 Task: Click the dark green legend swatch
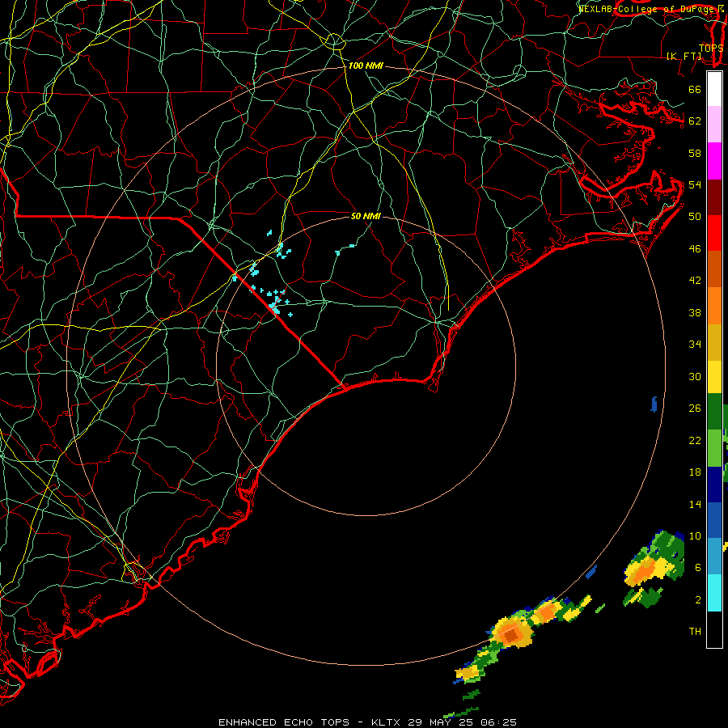point(714,412)
